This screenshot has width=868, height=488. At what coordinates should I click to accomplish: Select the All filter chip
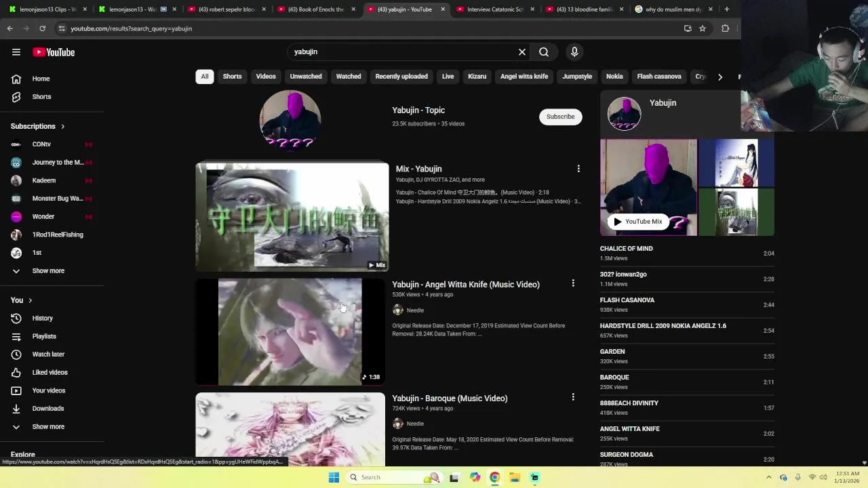205,77
